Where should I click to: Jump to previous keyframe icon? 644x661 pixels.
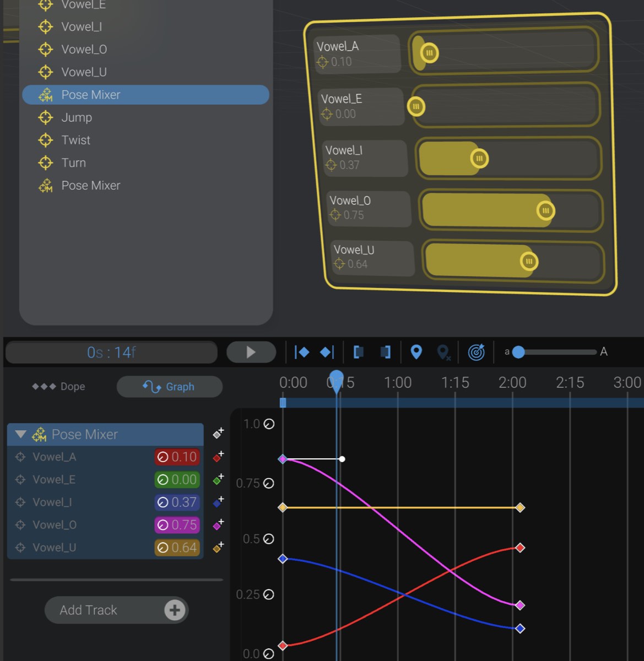302,351
